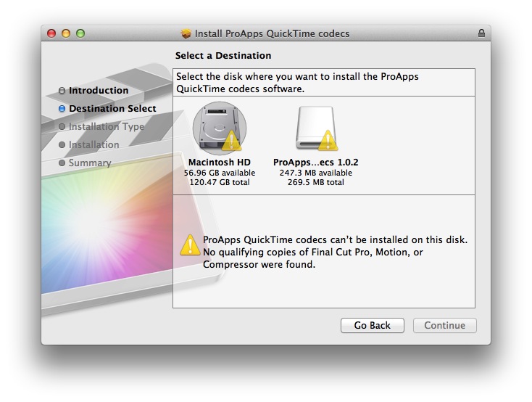Image resolution: width=532 pixels, height=402 pixels.
Task: Click the 'Select the disk where you want' instruction
Action: coord(297,83)
